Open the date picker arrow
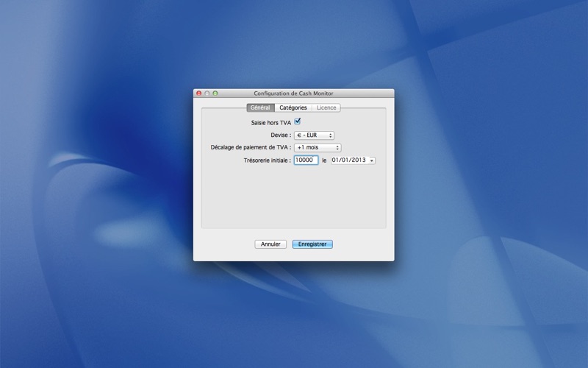Image resolution: width=588 pixels, height=368 pixels. coord(372,160)
